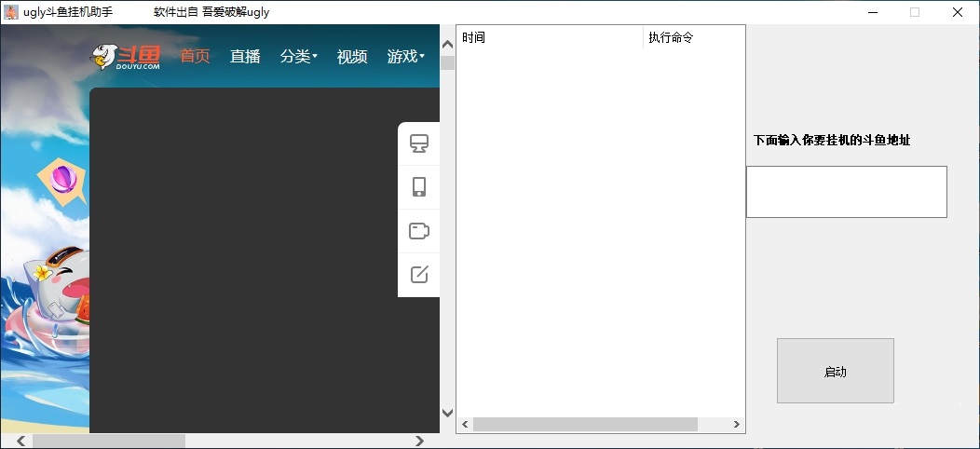Expand the 游戏 dropdown menu
The width and height of the screenshot is (980, 449).
(405, 56)
